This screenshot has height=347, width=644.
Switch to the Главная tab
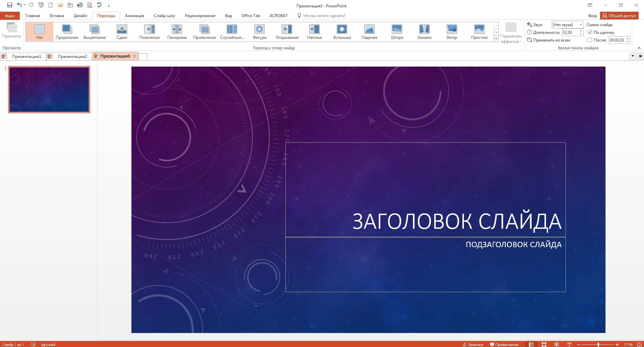click(33, 16)
